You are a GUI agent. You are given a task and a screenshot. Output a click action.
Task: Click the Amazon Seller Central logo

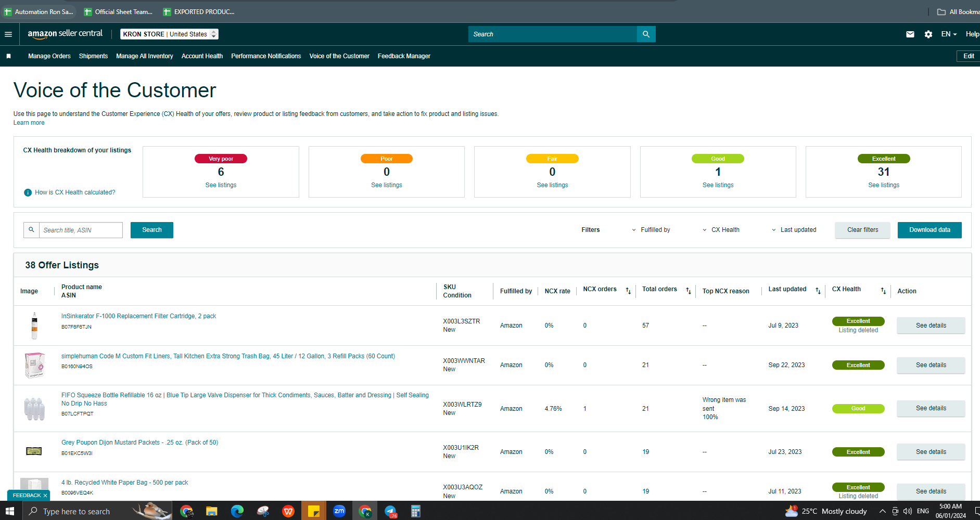coord(65,34)
